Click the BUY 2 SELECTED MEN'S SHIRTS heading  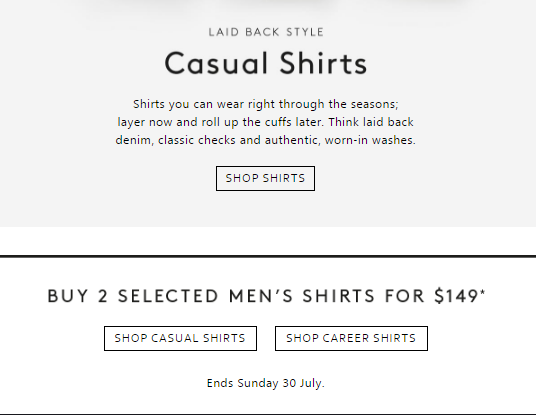[x=266, y=296]
